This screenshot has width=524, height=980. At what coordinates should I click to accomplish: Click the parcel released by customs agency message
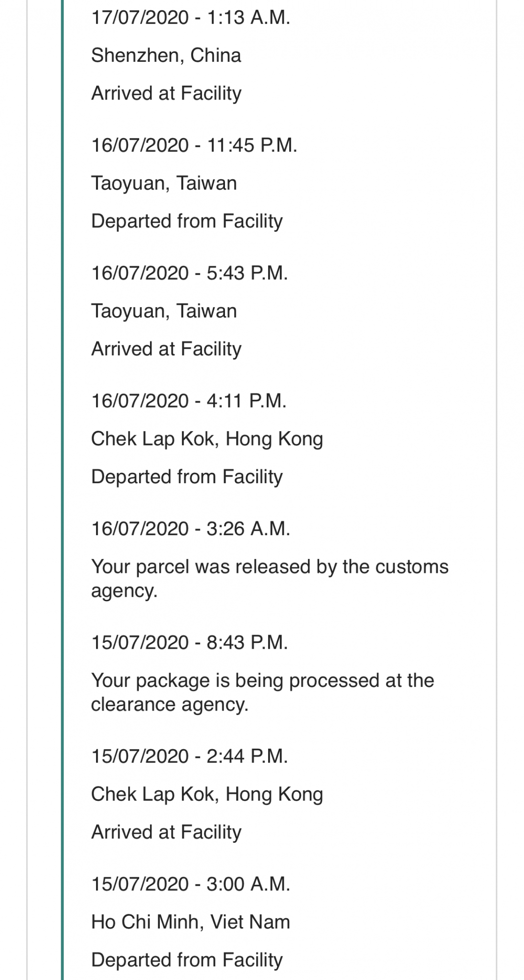(x=270, y=579)
